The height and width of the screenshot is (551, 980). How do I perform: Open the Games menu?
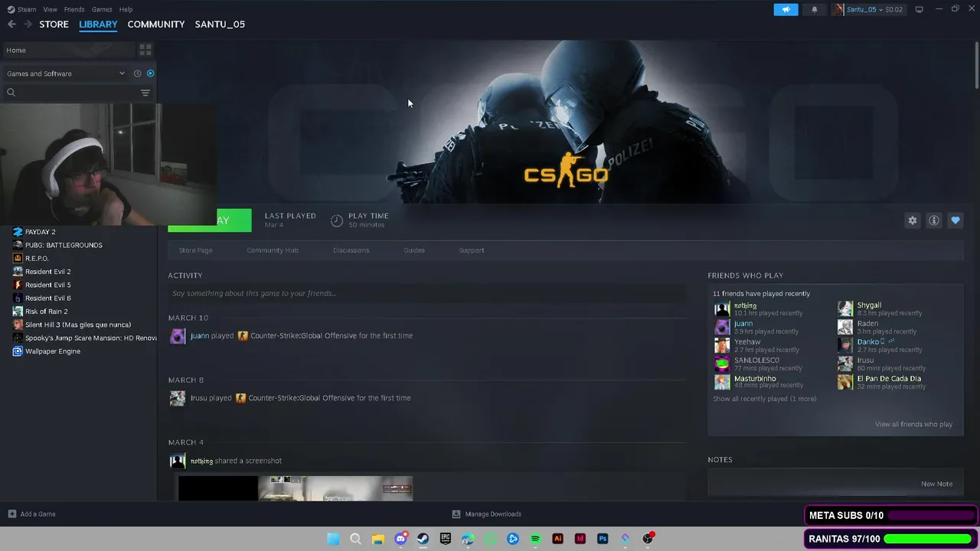[x=102, y=9]
